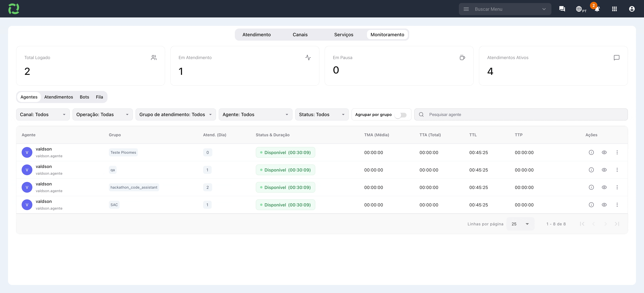Open notifications bell with badge 2
This screenshot has height=293, width=644.
pos(597,9)
